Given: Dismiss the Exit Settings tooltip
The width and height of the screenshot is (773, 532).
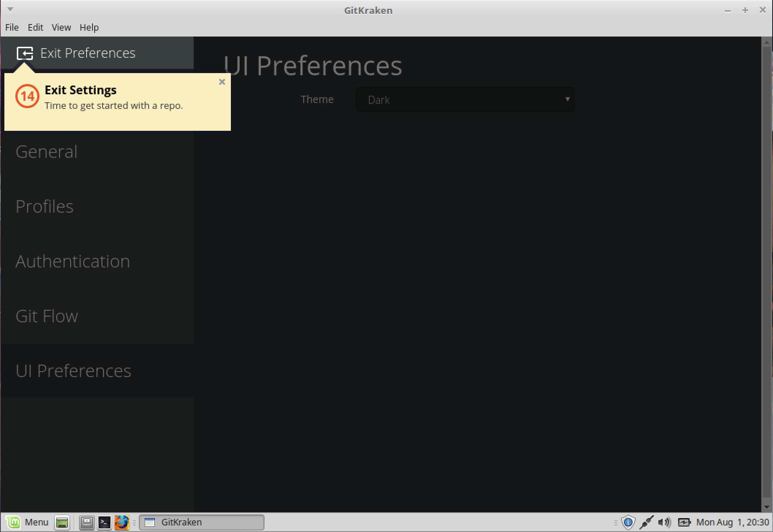Looking at the screenshot, I should coord(222,82).
